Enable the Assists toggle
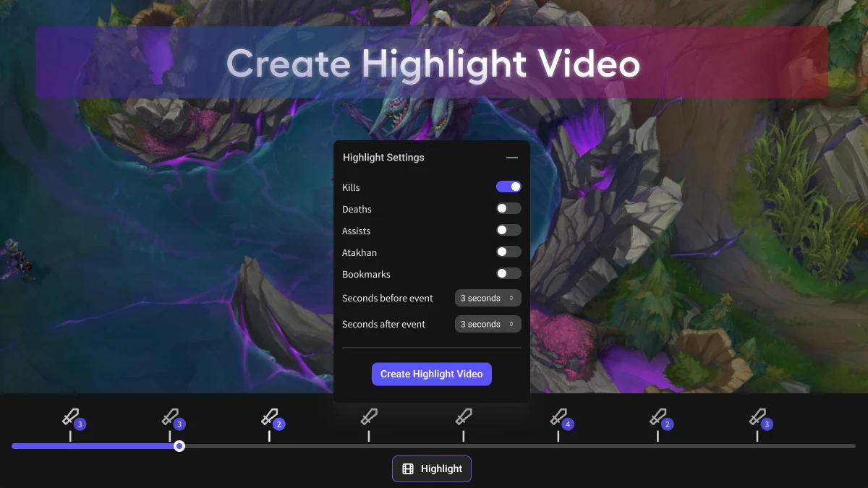 pos(509,230)
